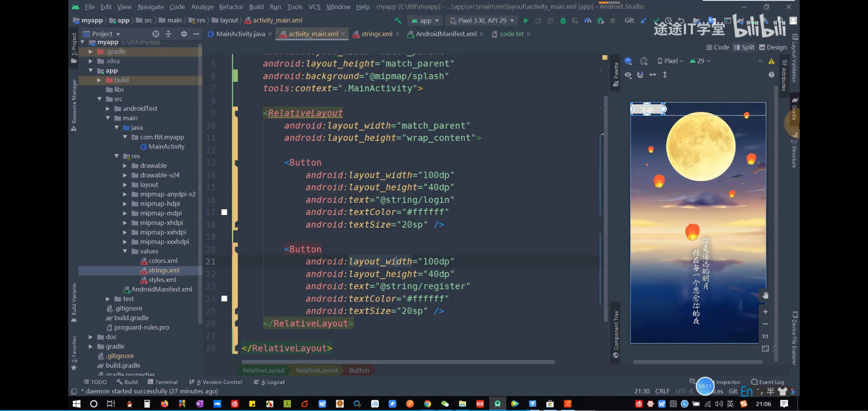Image resolution: width=868 pixels, height=411 pixels.
Task: Open the Pixel device preview dropdown
Action: pos(670,61)
